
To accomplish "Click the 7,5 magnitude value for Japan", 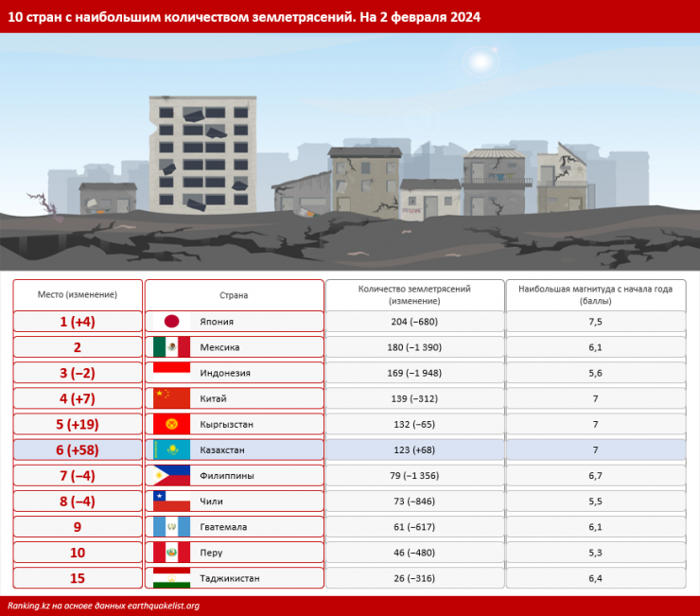I will [x=595, y=322].
